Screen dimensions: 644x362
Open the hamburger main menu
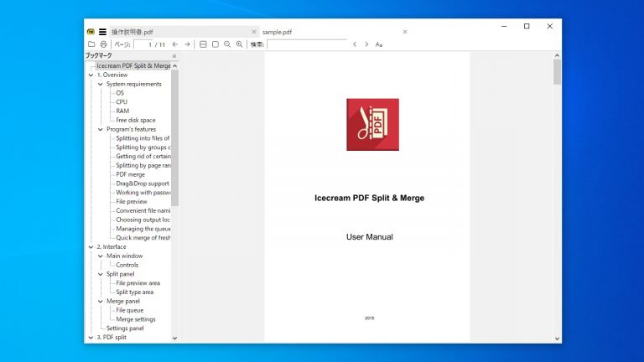(x=102, y=32)
